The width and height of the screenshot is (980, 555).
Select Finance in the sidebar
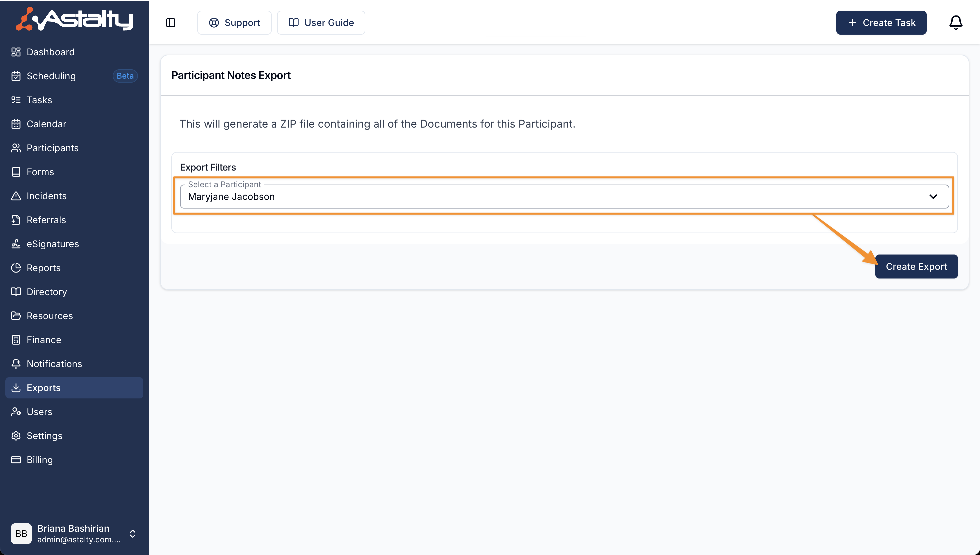pyautogui.click(x=44, y=340)
